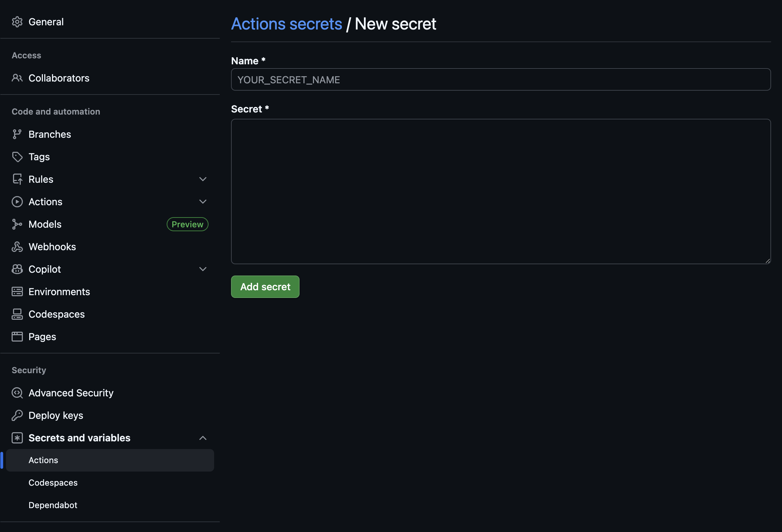This screenshot has height=532, width=782.
Task: Select the Models settings item
Action: 45,224
